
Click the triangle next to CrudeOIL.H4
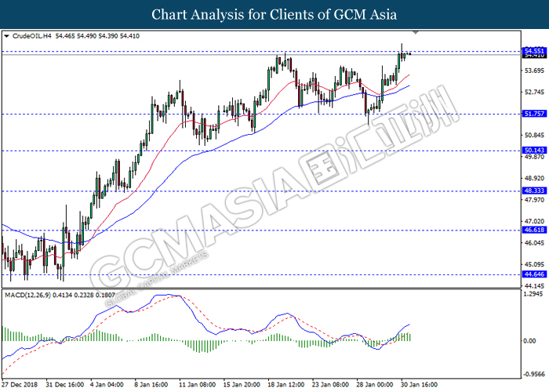pyautogui.click(x=6, y=36)
